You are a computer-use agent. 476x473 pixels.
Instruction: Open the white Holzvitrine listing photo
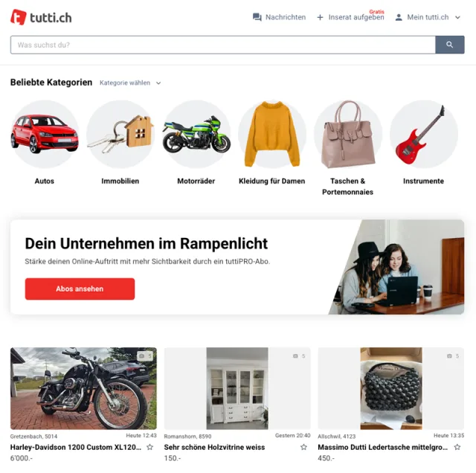coord(237,388)
